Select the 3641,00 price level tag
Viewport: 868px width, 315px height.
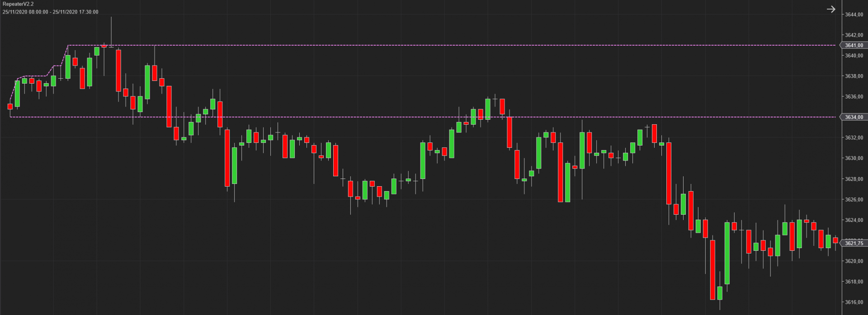(854, 45)
